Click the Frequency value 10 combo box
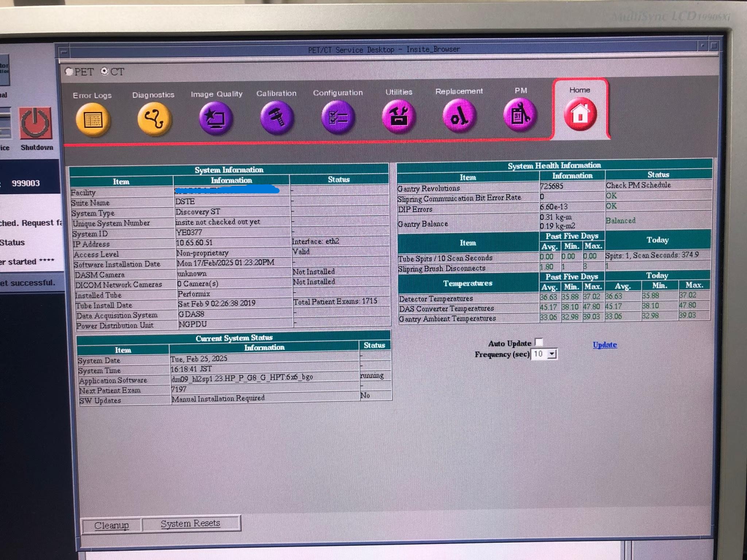Viewport: 747px width, 560px height. (x=539, y=354)
